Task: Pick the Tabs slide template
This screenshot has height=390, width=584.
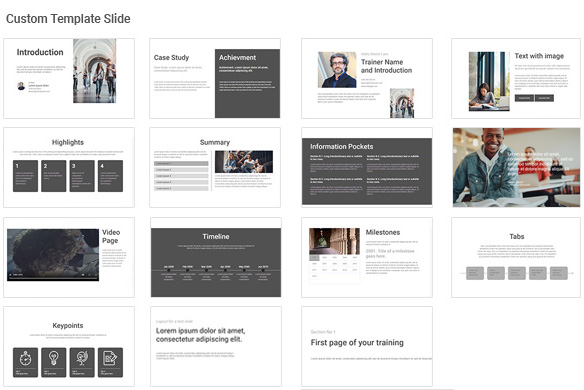Action: click(x=516, y=257)
